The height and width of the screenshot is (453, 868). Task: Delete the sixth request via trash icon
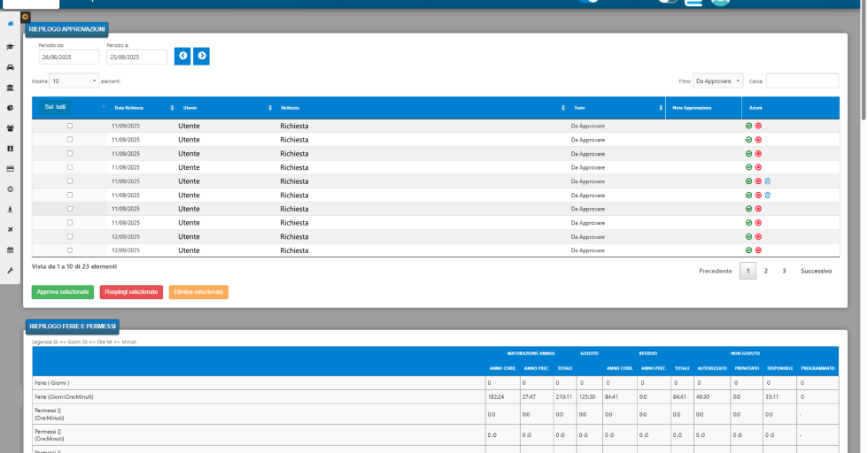click(x=768, y=196)
